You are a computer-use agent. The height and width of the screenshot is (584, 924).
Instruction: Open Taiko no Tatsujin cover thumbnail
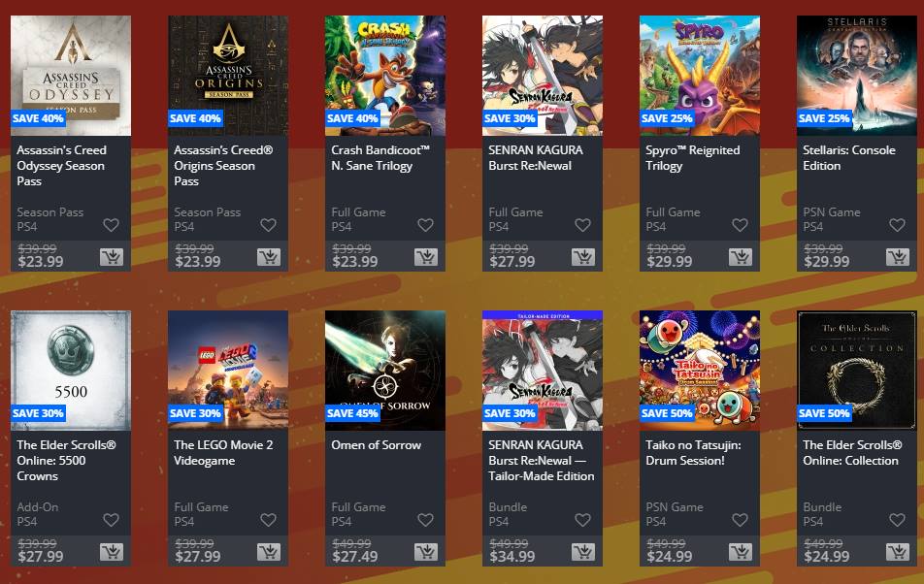tap(700, 371)
